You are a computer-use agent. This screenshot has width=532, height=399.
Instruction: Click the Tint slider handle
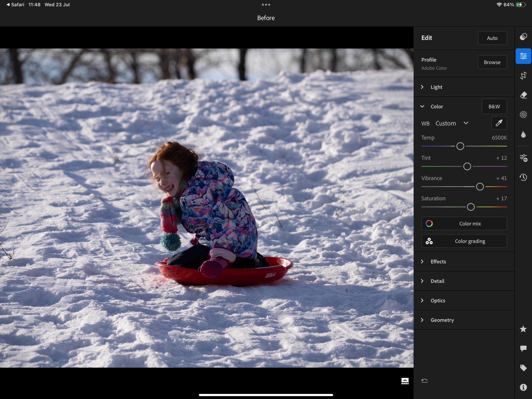(x=467, y=166)
